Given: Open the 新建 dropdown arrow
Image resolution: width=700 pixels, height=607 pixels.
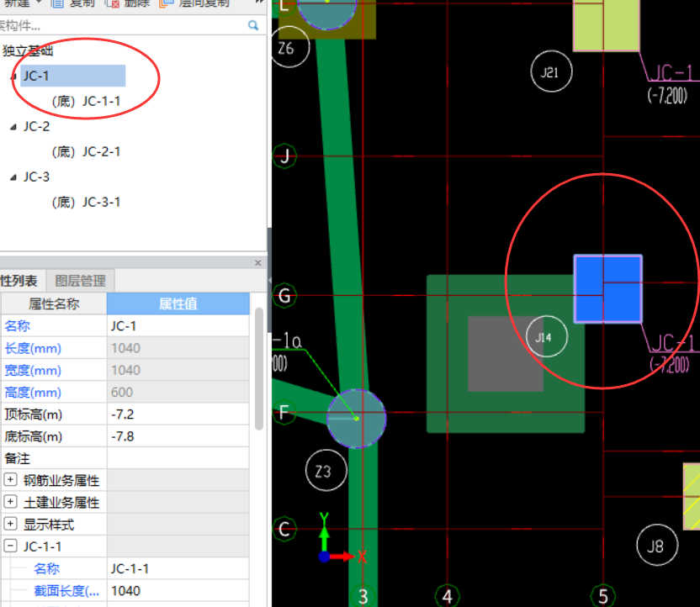Looking at the screenshot, I should tap(39, 3).
